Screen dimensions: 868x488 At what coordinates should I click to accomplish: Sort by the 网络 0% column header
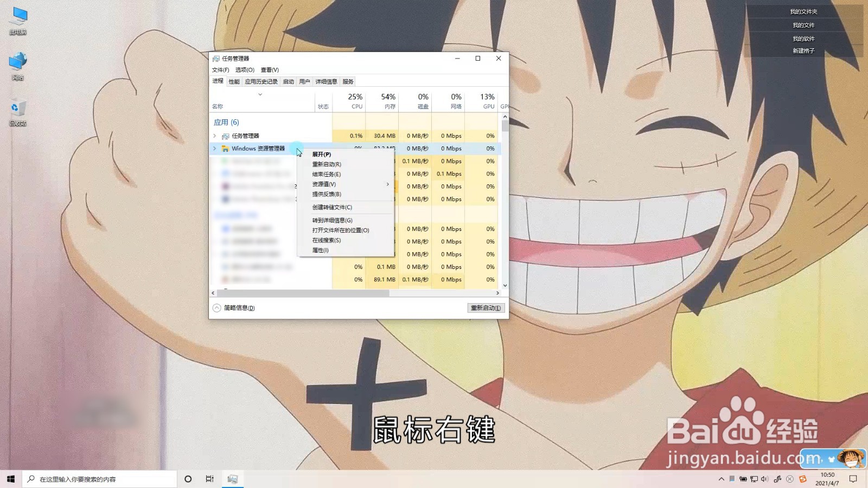448,101
